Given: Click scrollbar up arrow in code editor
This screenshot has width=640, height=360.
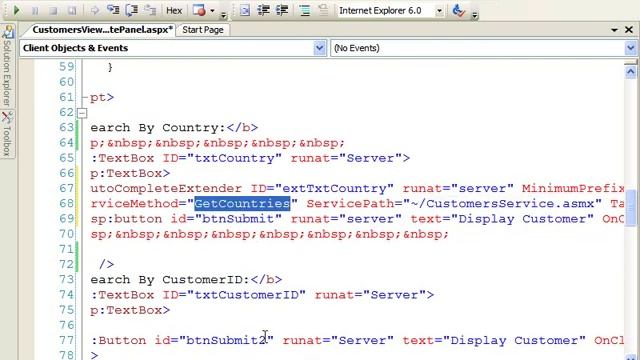Looking at the screenshot, I should pyautogui.click(x=631, y=72).
